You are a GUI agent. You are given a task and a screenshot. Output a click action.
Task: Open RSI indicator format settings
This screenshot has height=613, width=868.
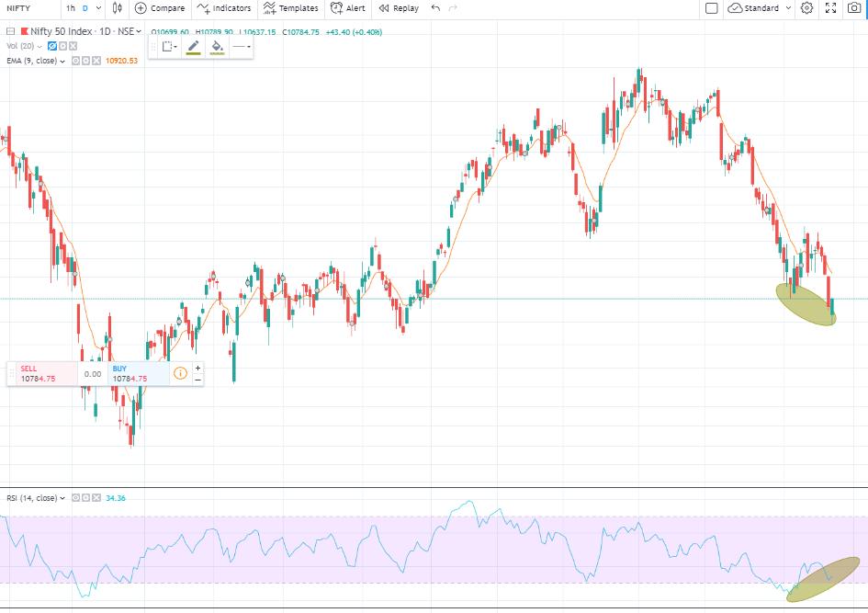coord(85,498)
